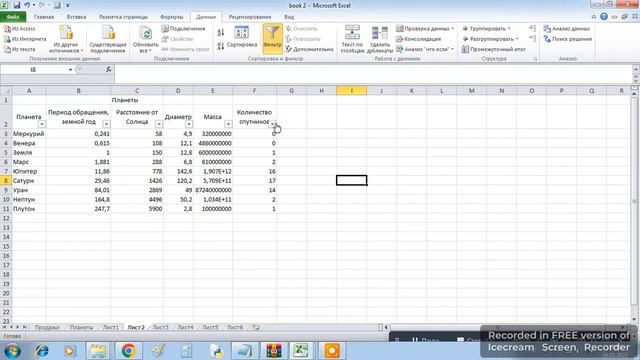640x360 pixels.
Task: Click the Из текста import icon
Action: coord(7,49)
